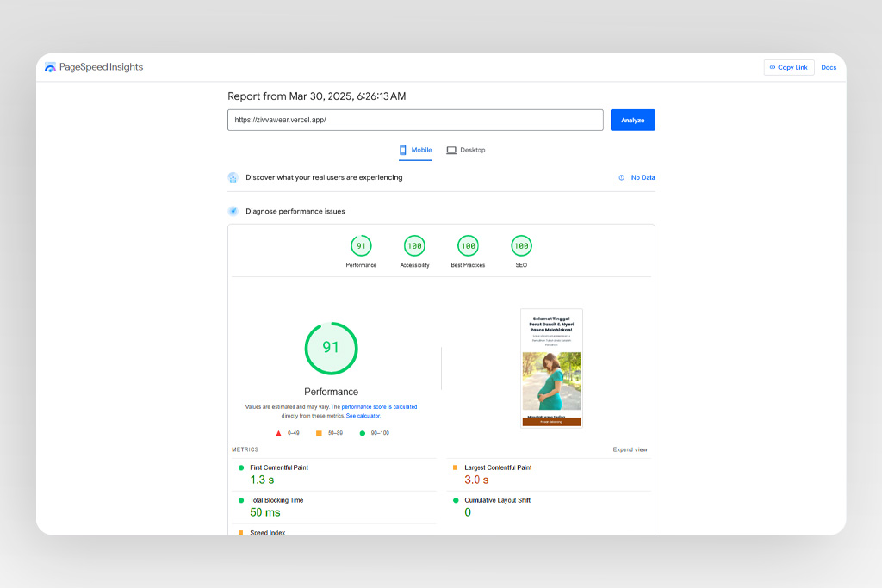Select the Performance 91 score gauge
This screenshot has width=882, height=588.
361,246
